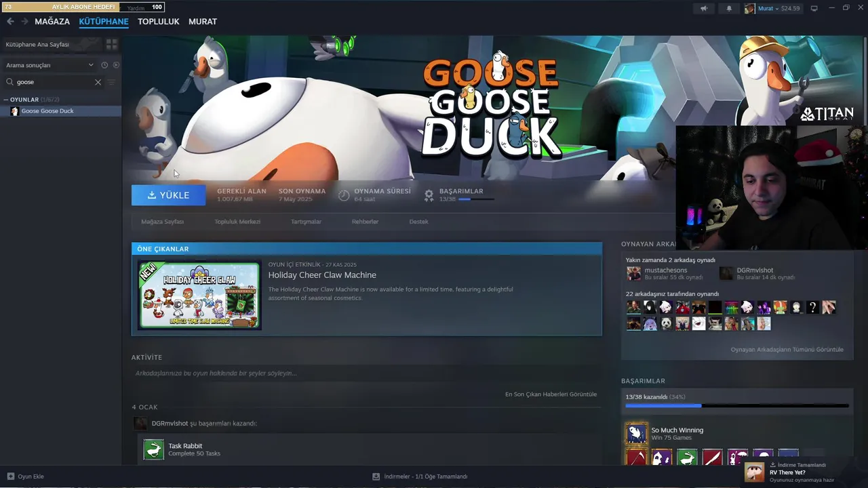Screen dimensions: 868x488
Task: Click the achievements gear icon
Action: pyautogui.click(x=429, y=195)
